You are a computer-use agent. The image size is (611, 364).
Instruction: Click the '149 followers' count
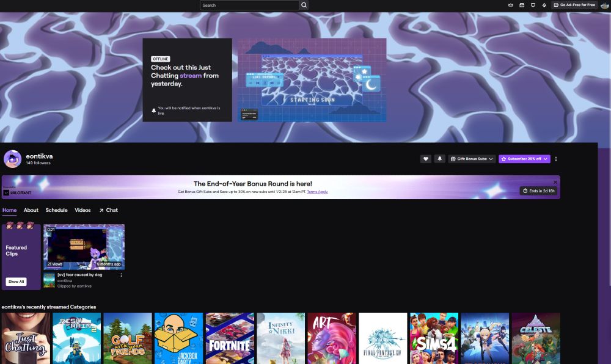38,163
